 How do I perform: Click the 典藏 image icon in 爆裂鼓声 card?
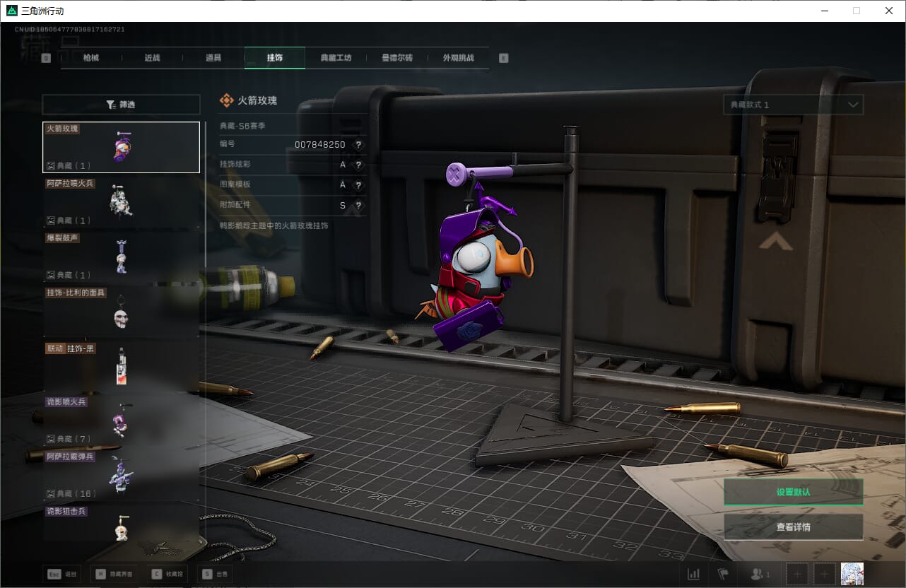pyautogui.click(x=51, y=275)
